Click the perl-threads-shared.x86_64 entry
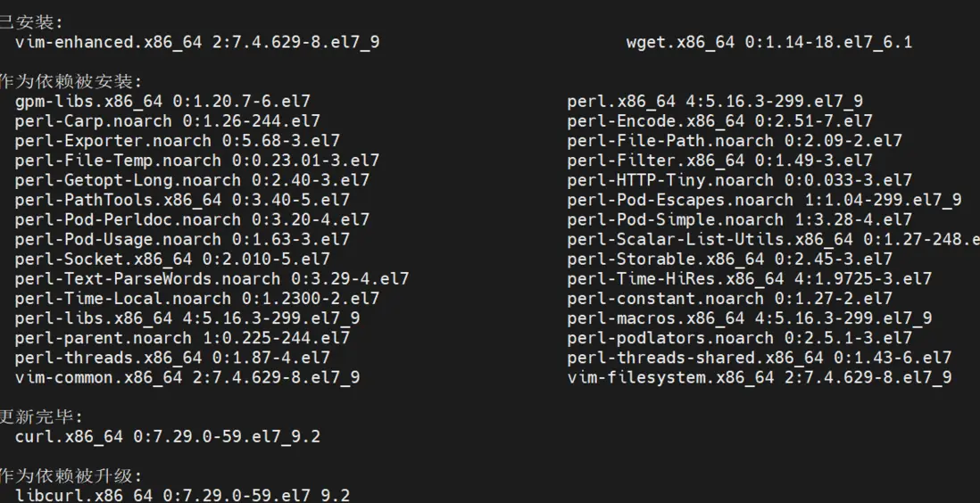Viewport: 980px width, 503px height. [x=759, y=358]
